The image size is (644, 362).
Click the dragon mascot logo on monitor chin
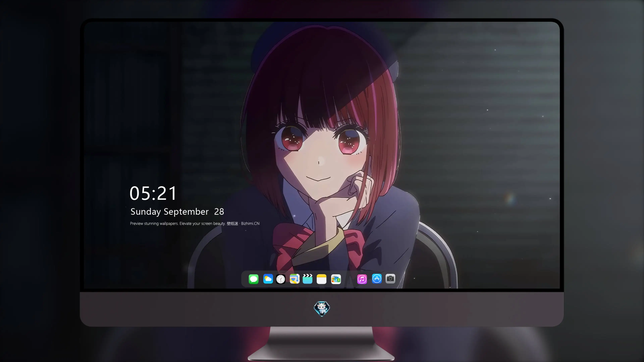point(322,309)
